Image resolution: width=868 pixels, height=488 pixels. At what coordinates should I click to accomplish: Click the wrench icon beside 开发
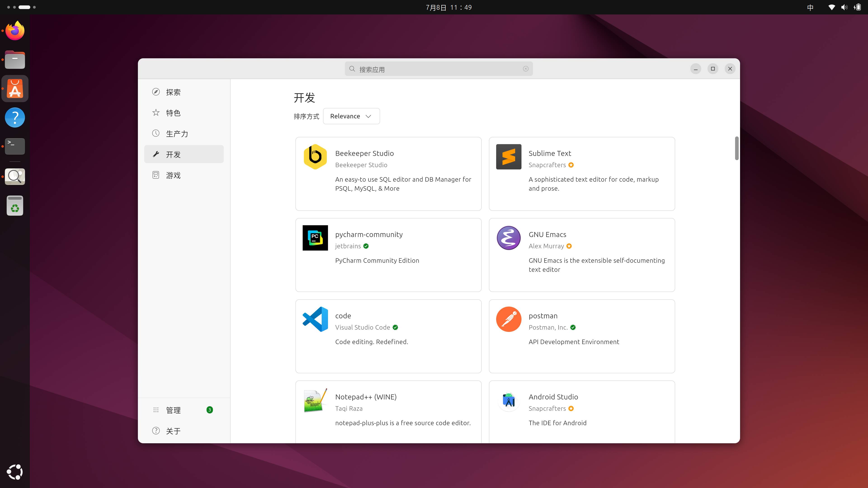(x=156, y=154)
